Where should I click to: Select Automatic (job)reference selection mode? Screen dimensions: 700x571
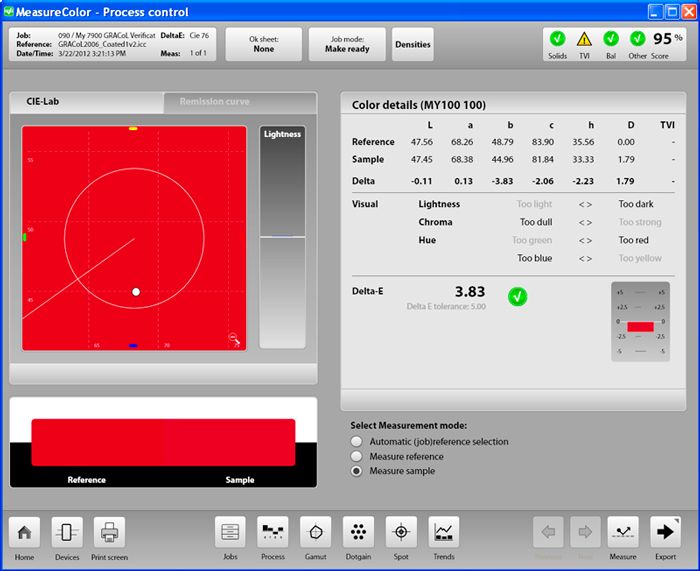356,442
